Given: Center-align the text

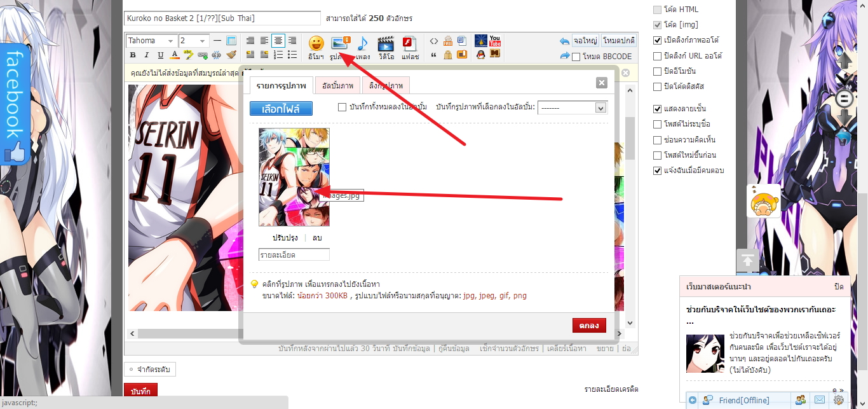Looking at the screenshot, I should (x=278, y=41).
